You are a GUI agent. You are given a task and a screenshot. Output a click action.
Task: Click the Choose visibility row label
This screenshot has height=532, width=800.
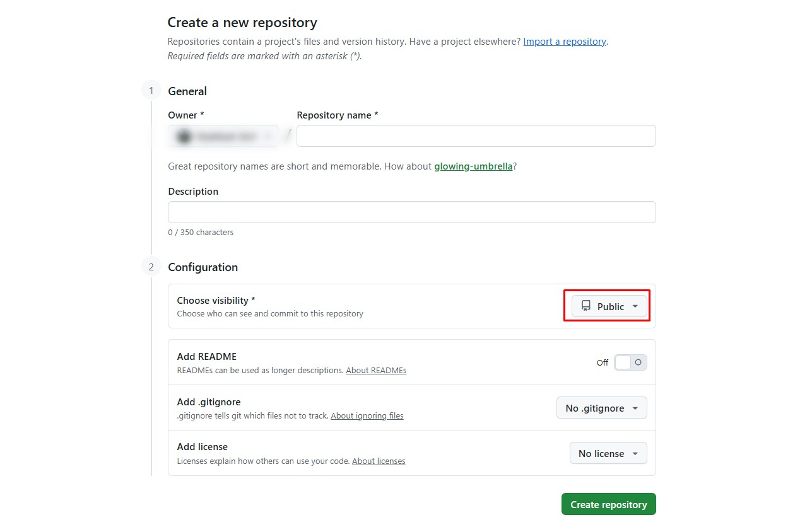(216, 301)
